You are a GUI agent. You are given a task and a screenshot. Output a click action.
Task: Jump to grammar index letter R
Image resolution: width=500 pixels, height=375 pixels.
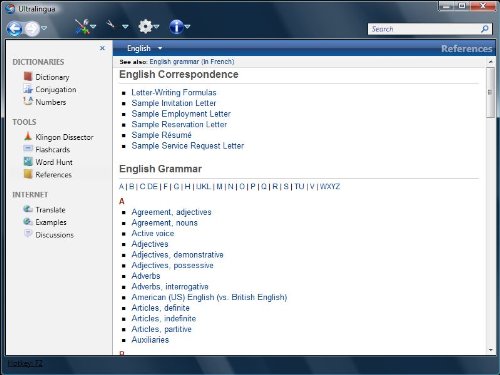(275, 186)
